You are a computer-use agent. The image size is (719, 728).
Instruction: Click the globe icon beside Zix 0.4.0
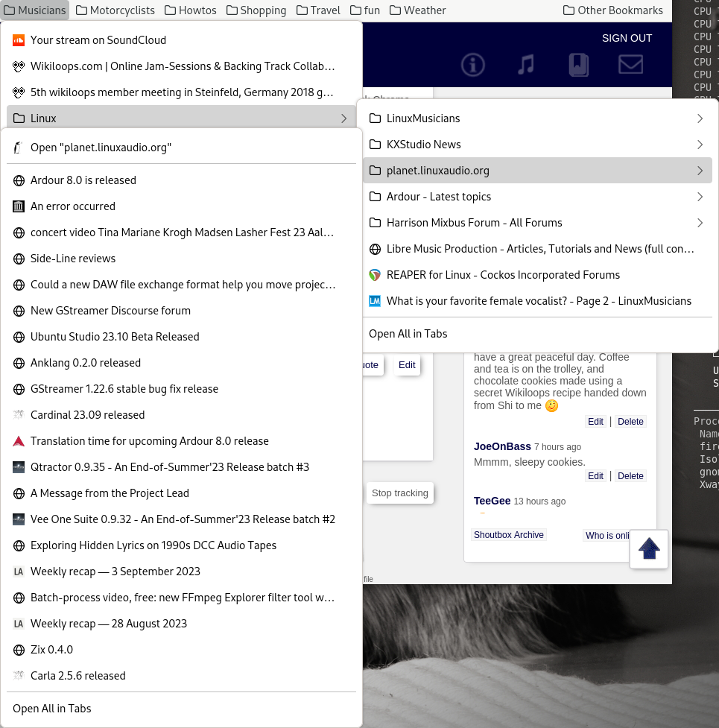(19, 650)
